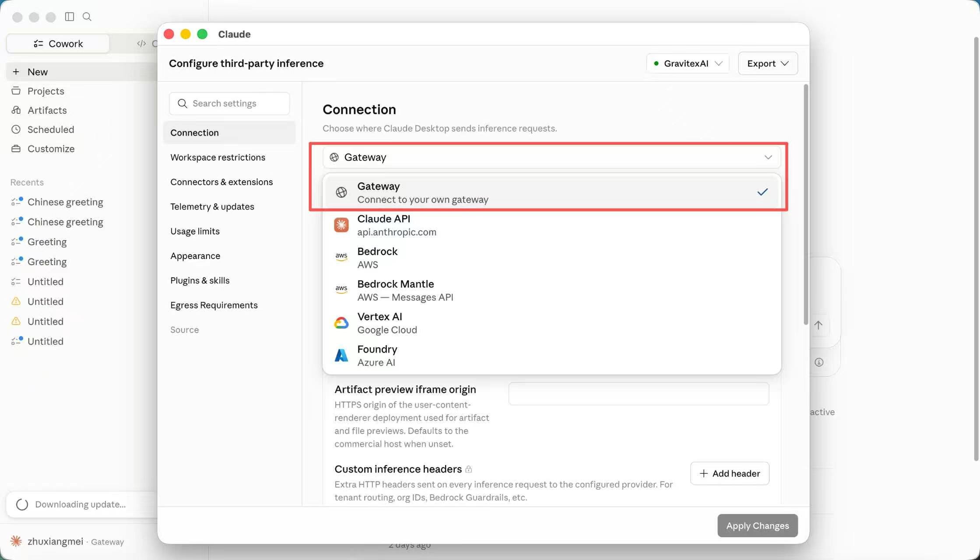Click the up-arrow send button behind the dialog

click(818, 325)
